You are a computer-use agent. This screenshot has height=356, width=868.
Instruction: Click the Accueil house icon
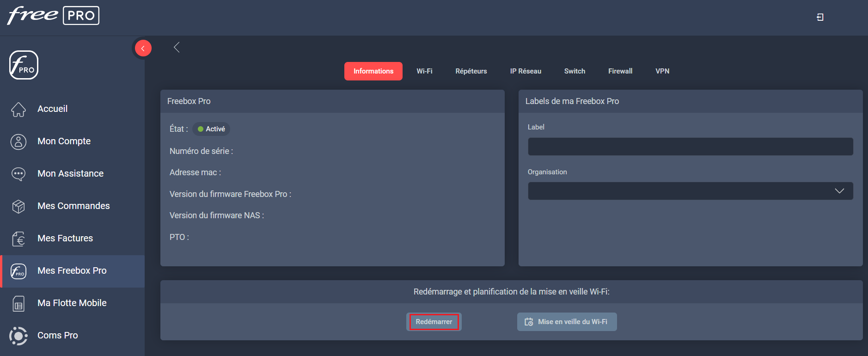coord(18,109)
